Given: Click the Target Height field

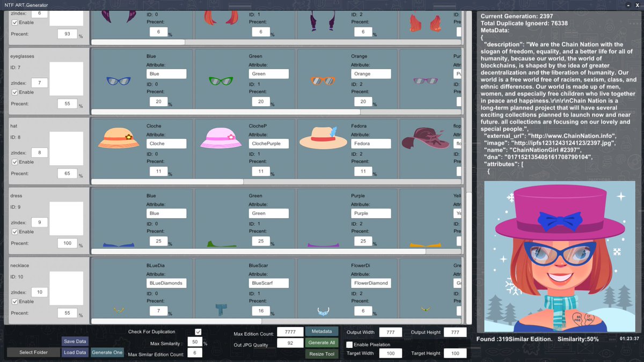Looking at the screenshot, I should (455, 353).
